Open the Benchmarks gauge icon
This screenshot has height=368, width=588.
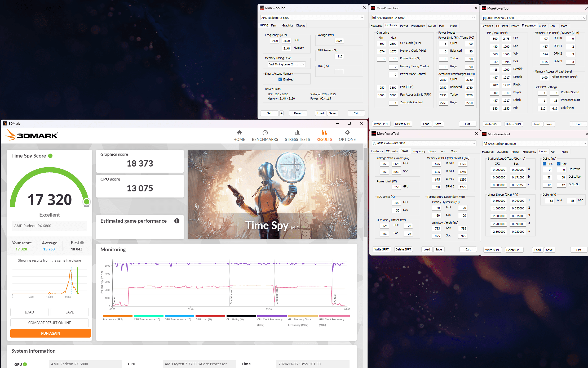(265, 132)
